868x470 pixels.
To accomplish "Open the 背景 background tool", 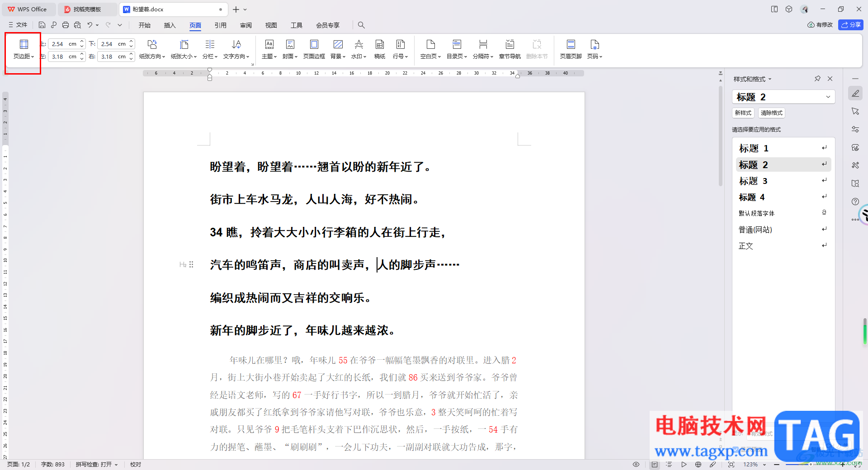I will tap(338, 50).
